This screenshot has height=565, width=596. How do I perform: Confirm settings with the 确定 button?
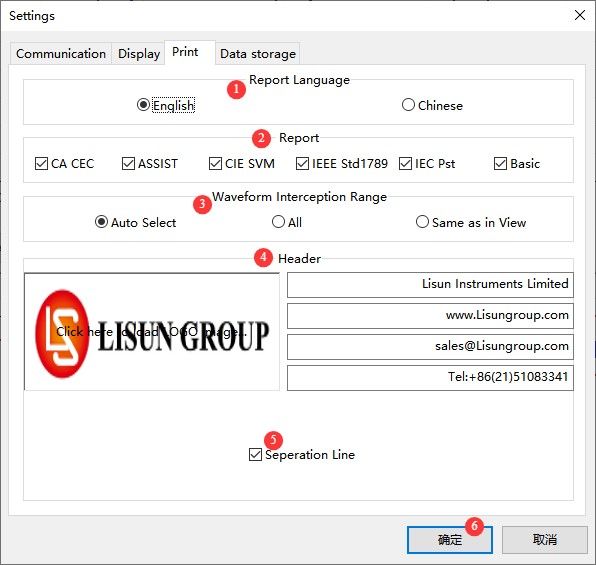point(450,540)
